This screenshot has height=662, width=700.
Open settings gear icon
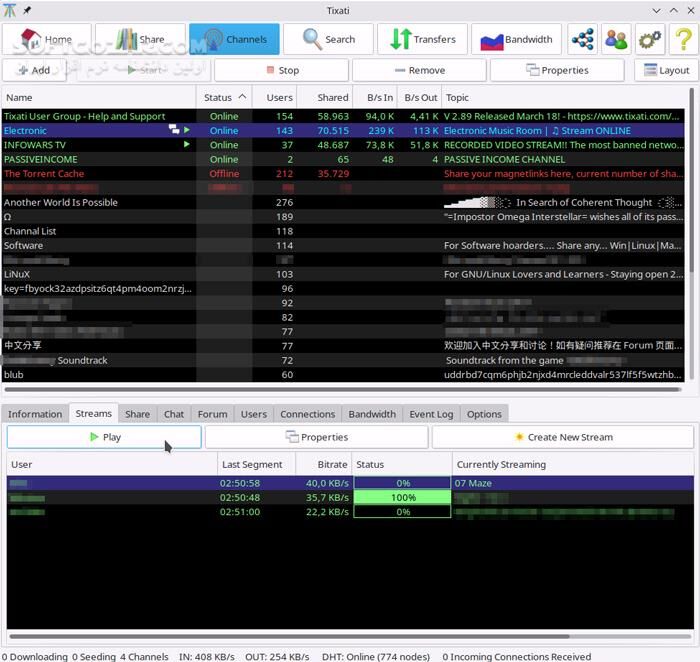[650, 40]
